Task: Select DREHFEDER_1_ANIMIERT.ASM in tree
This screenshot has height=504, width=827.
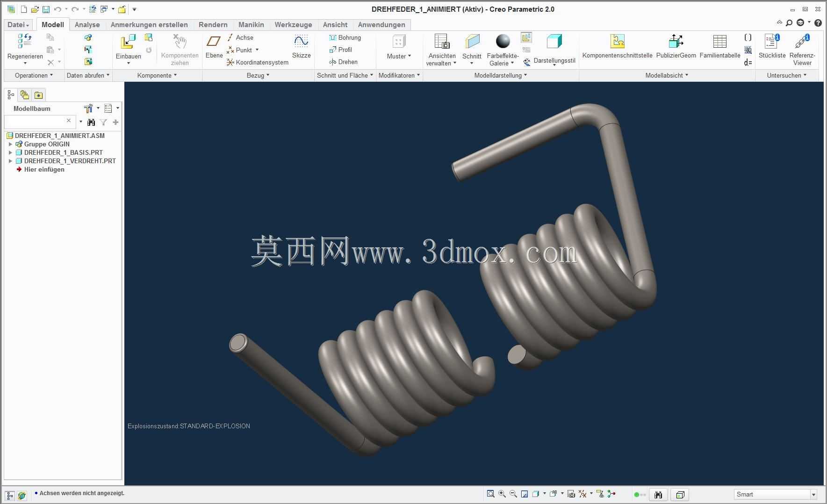Action: click(x=56, y=136)
